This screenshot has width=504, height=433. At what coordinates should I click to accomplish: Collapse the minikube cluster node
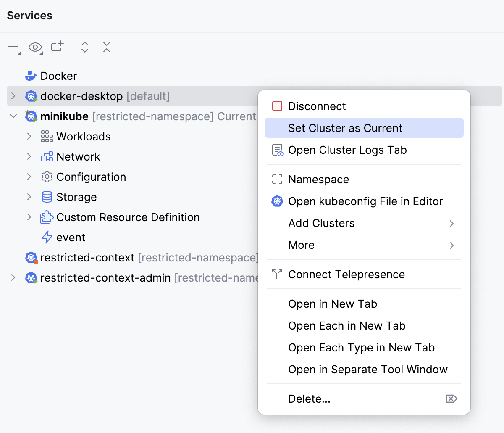pyautogui.click(x=13, y=116)
